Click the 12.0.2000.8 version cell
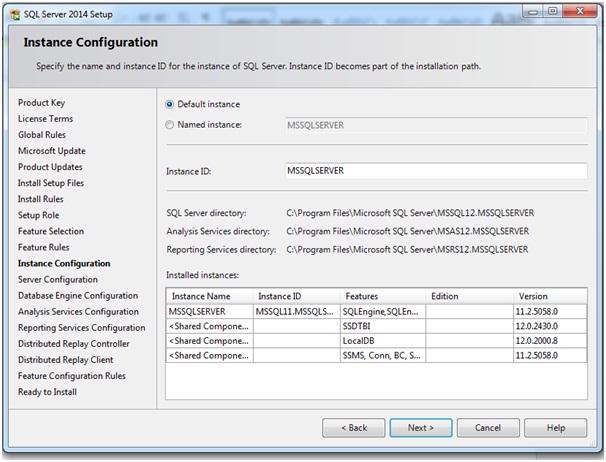Screen dimensions: 606x462 pos(550,341)
